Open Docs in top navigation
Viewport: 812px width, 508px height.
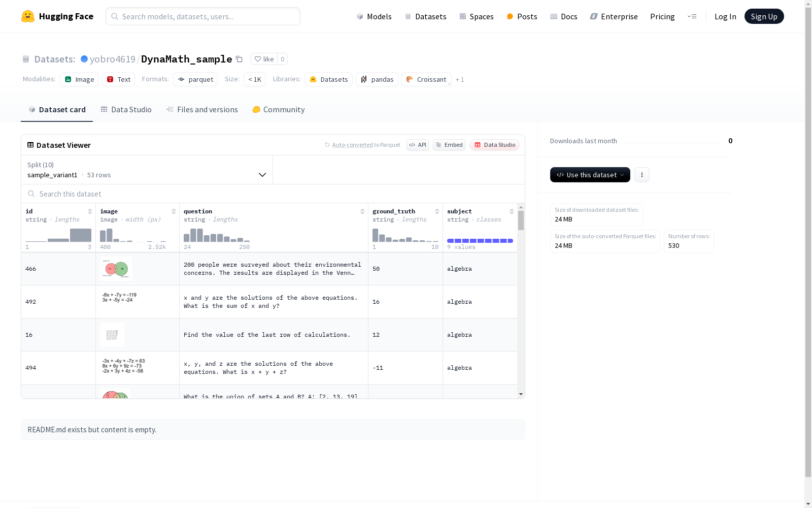564,16
